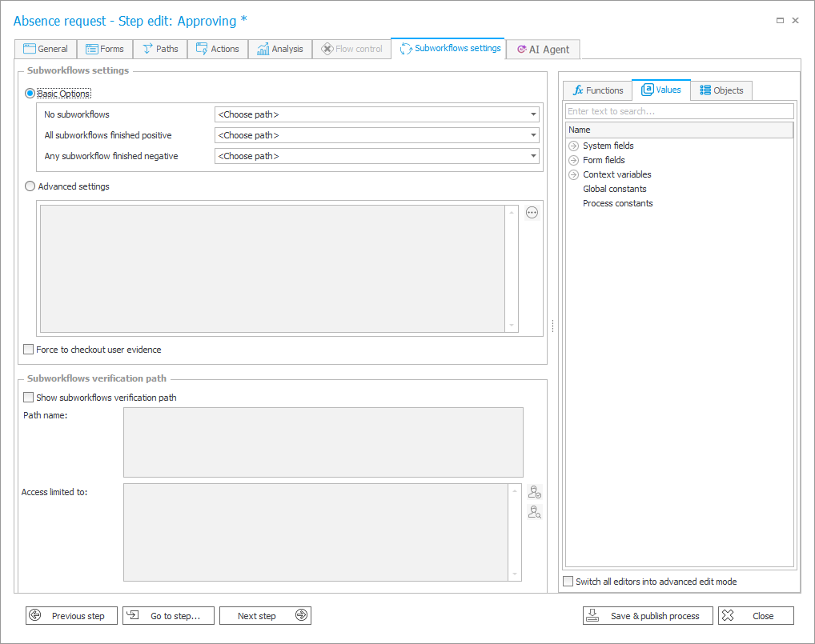Open the Any subworkflow finished negative dropdown
The width and height of the screenshot is (815, 644).
pos(377,156)
